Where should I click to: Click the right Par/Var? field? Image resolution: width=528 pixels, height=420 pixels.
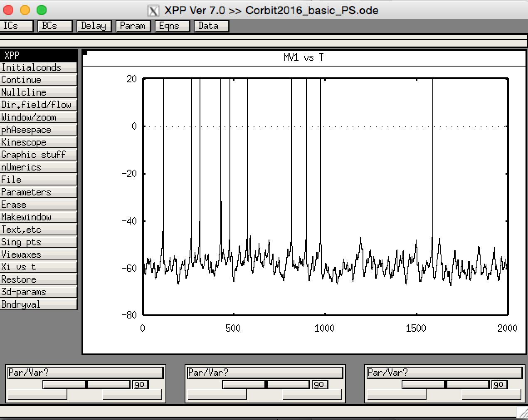coord(445,372)
